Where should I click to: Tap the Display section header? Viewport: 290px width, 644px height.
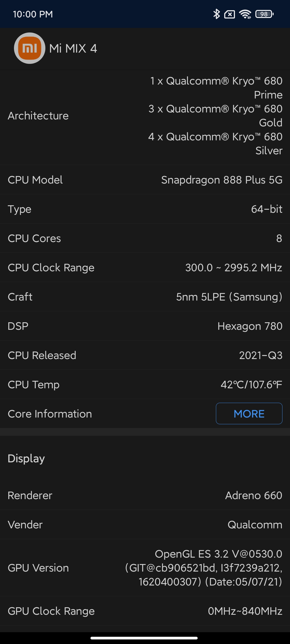point(26,458)
